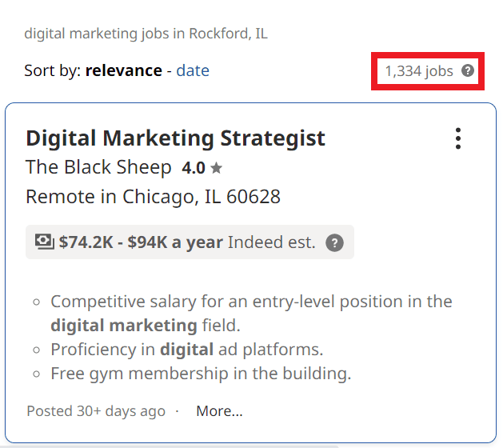Click 'Posted 30+ days ago' text
503x448 pixels.
[96, 411]
